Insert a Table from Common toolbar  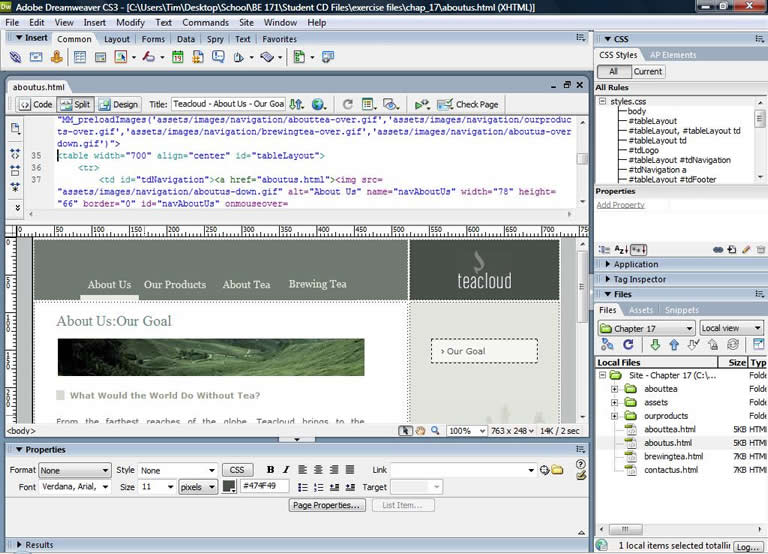[80, 57]
